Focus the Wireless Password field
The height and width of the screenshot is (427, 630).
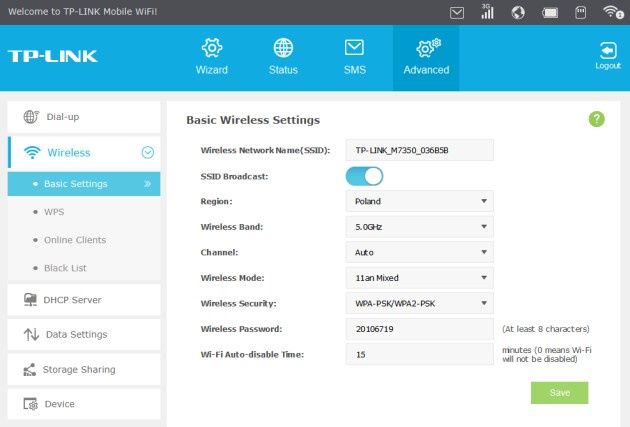[419, 329]
